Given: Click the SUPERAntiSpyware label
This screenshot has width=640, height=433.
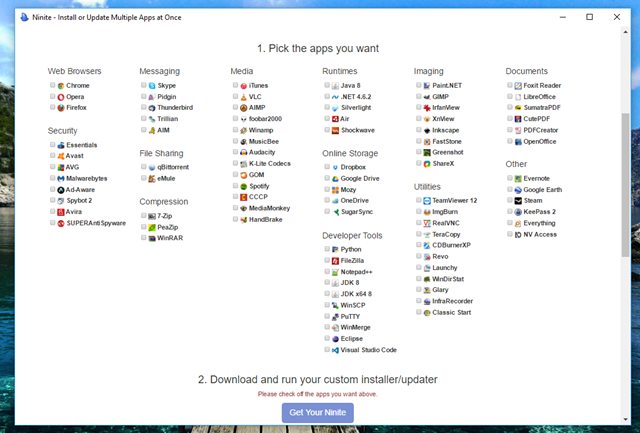Looking at the screenshot, I should 96,223.
